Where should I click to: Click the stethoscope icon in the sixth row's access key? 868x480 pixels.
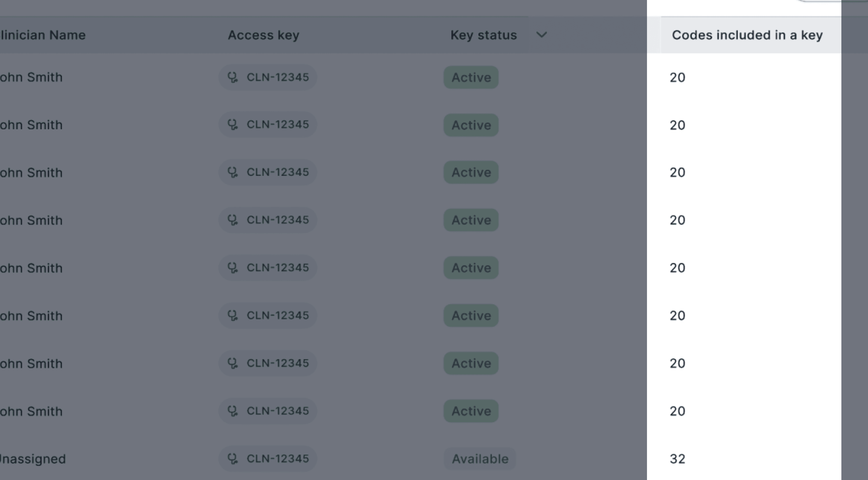pyautogui.click(x=233, y=316)
